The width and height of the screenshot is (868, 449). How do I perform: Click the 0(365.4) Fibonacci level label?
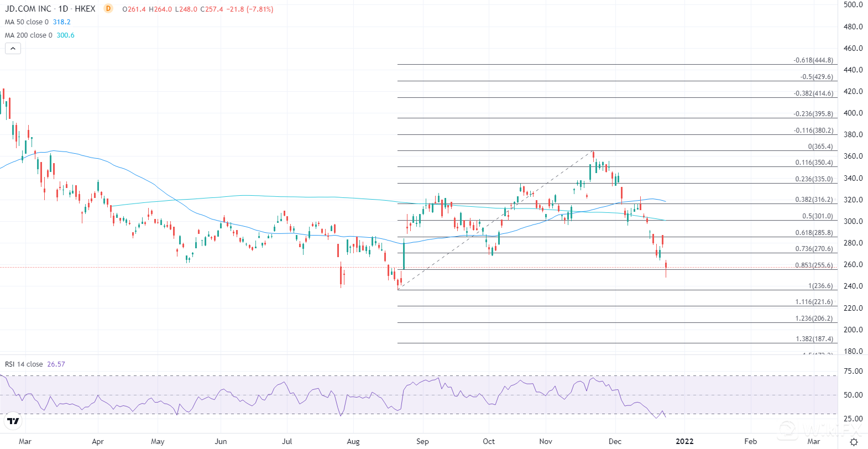coord(820,147)
